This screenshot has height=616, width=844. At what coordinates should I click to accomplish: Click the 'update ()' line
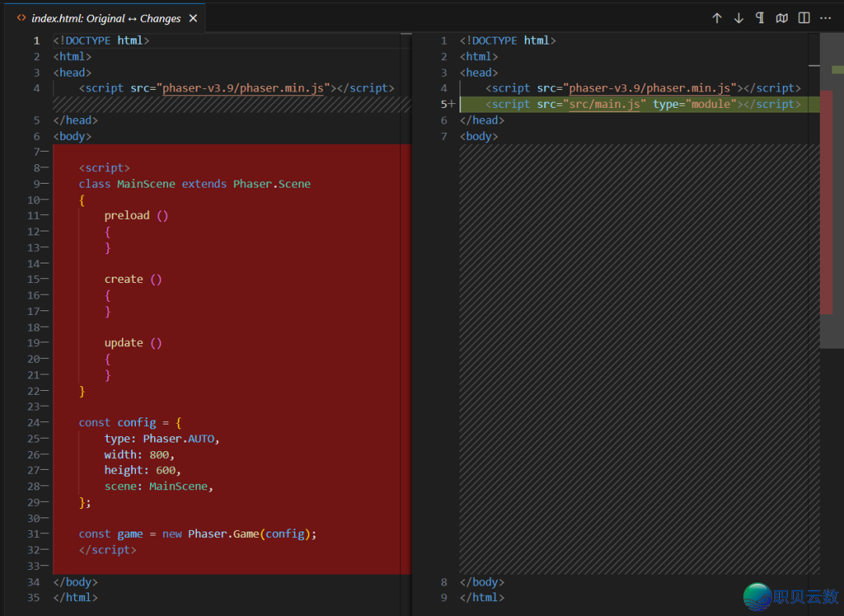point(133,343)
